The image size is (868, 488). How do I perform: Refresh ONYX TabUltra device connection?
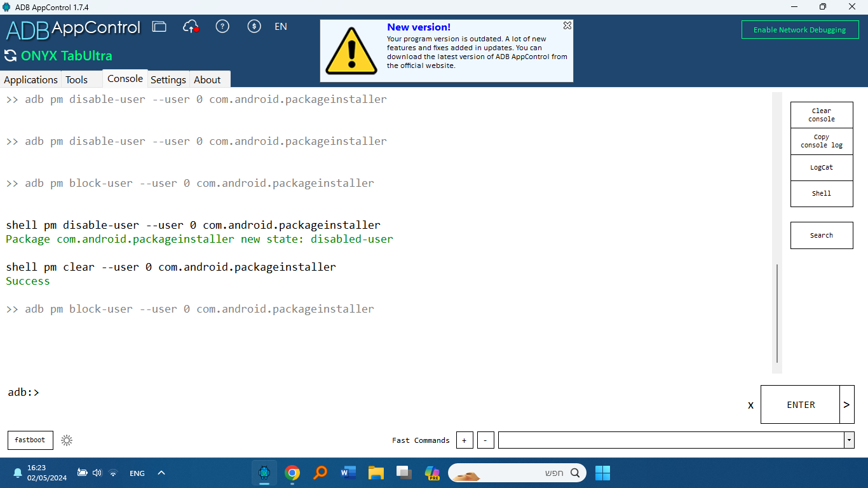10,56
